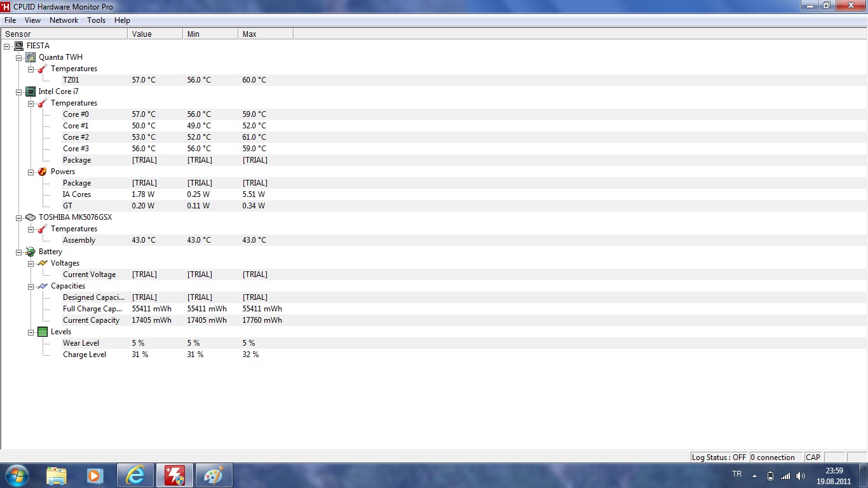Click the Value column header
868x488 pixels.
(x=155, y=34)
